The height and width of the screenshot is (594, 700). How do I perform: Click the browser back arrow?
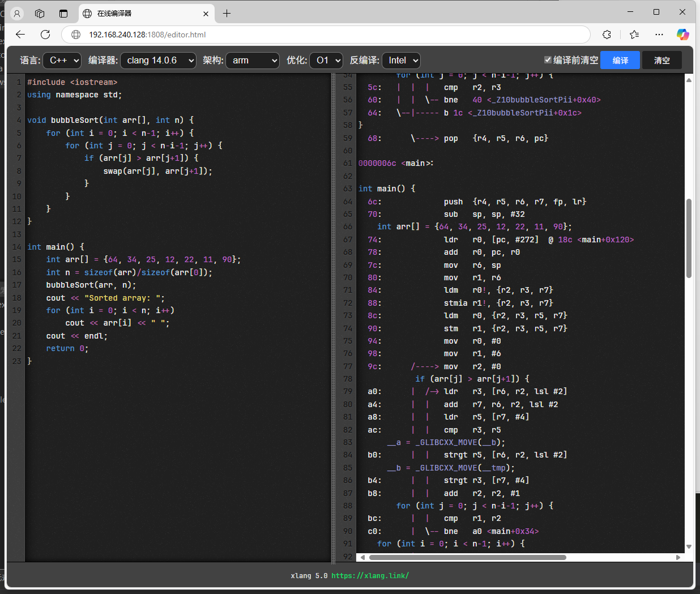pyautogui.click(x=20, y=35)
